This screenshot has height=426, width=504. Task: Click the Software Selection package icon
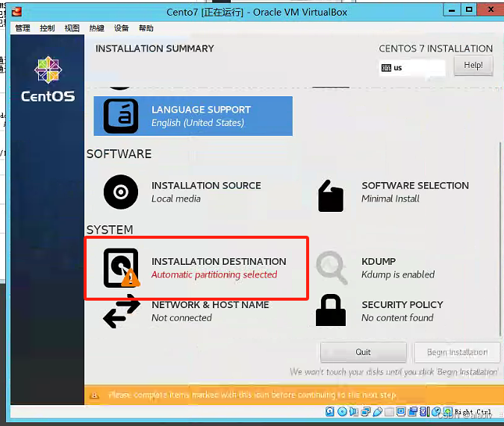click(331, 195)
